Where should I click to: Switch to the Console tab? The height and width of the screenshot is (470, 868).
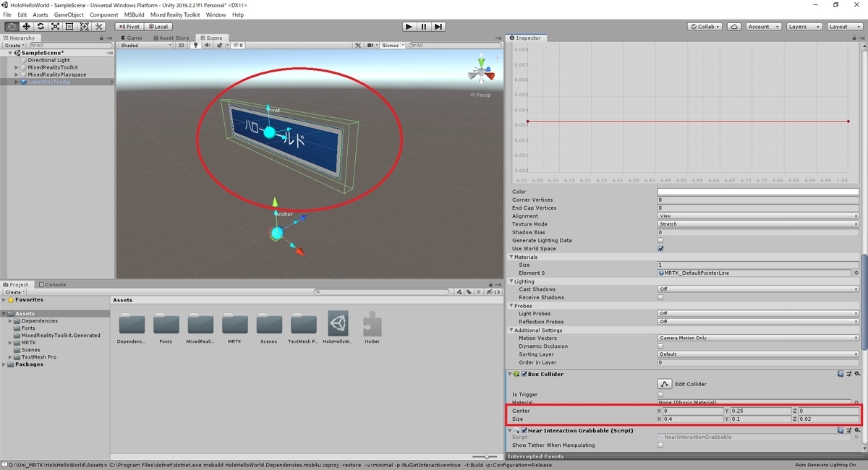click(52, 284)
